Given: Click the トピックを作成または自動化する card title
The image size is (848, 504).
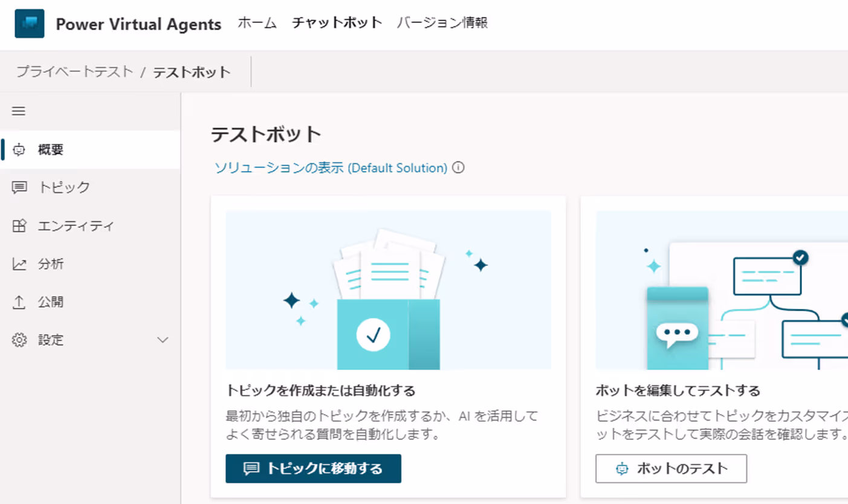Looking at the screenshot, I should click(x=320, y=391).
